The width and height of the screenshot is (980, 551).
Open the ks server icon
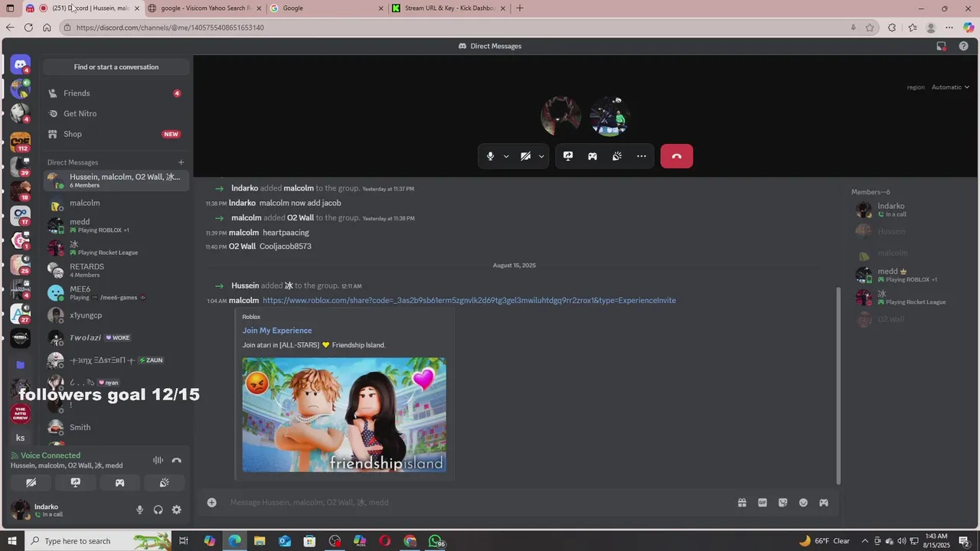click(x=21, y=438)
